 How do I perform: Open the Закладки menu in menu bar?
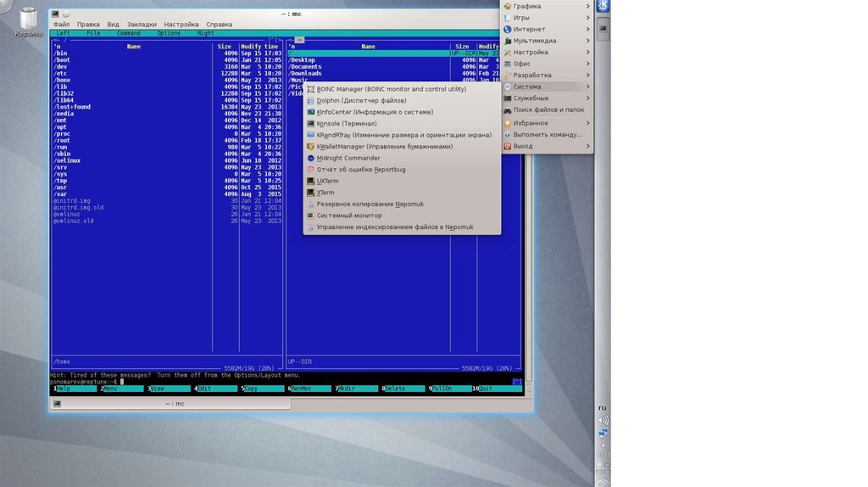coord(142,25)
